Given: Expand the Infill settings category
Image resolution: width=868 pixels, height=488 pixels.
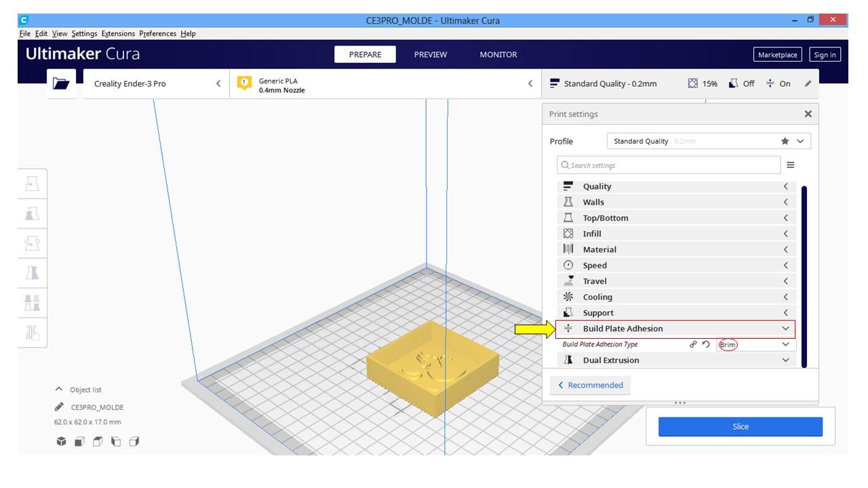Looking at the screenshot, I should (675, 233).
